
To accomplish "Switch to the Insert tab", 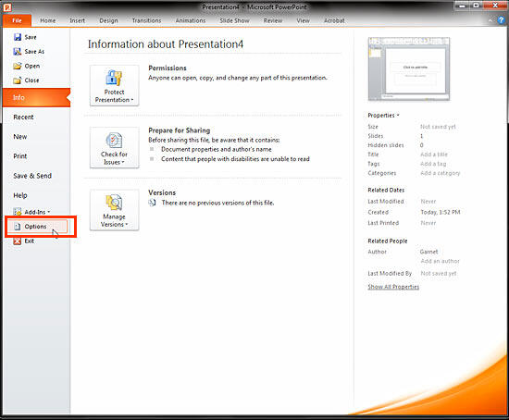I will coord(77,20).
